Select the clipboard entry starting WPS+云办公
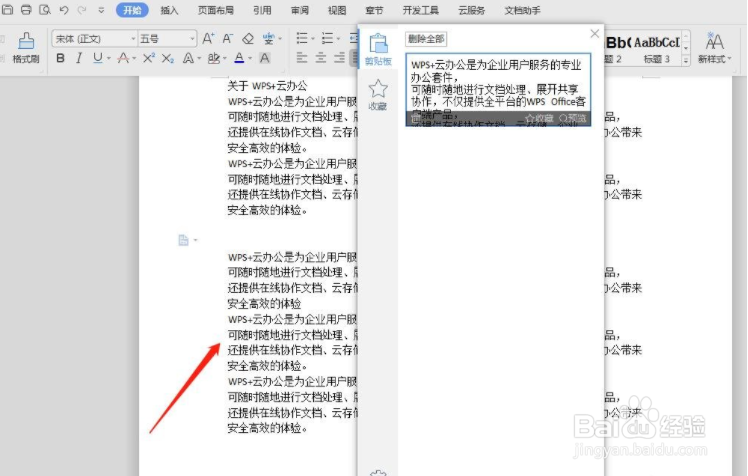This screenshot has height=476, width=748. click(498, 90)
